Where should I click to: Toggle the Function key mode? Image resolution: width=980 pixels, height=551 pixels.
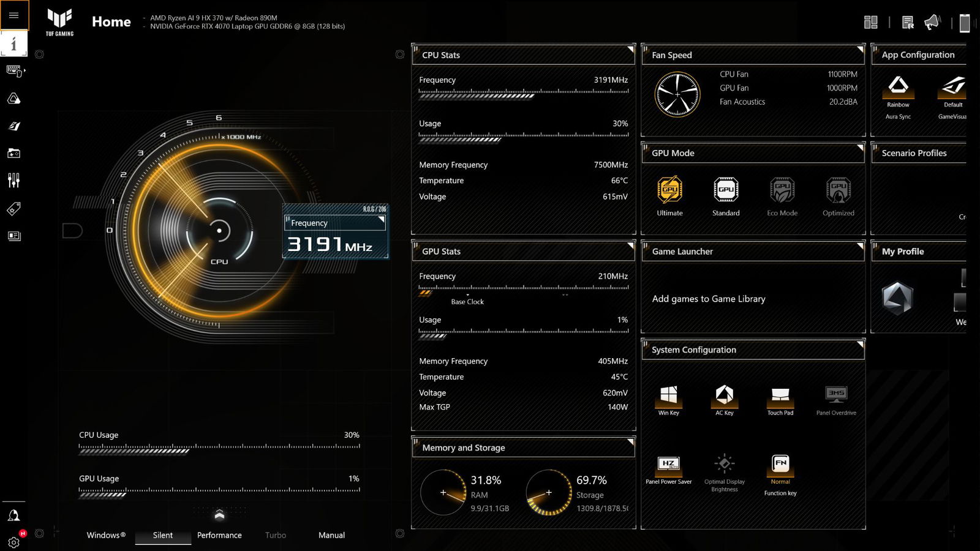(x=780, y=475)
